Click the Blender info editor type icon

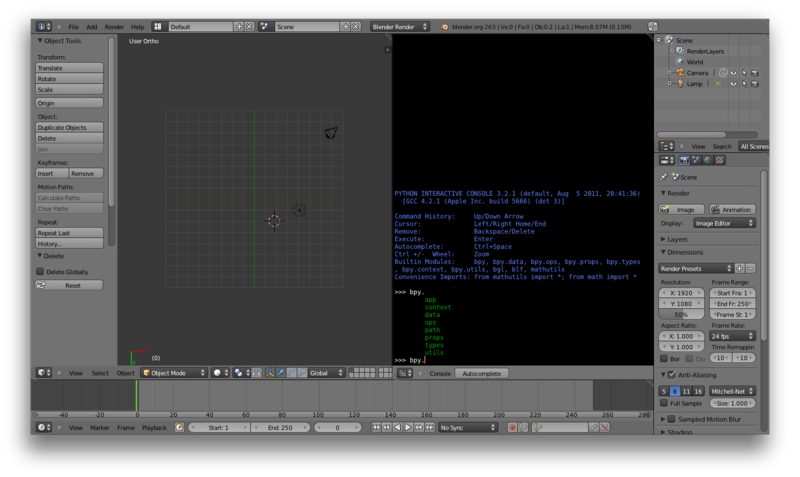44,27
